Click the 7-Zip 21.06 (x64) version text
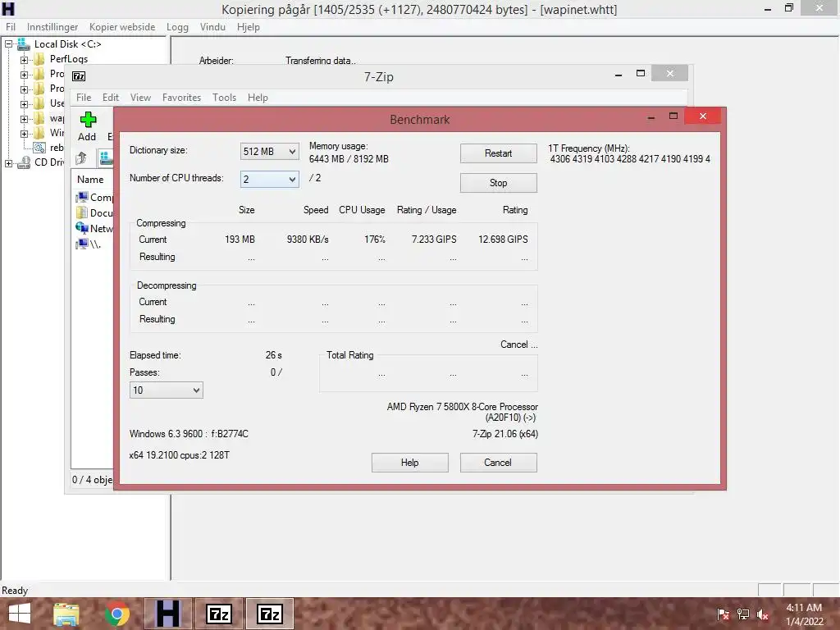This screenshot has height=630, width=840. point(505,434)
